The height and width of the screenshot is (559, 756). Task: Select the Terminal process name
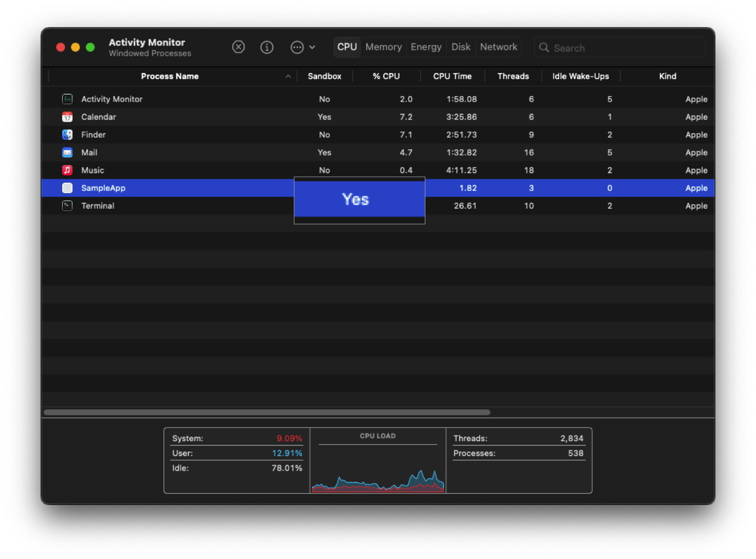(x=98, y=206)
